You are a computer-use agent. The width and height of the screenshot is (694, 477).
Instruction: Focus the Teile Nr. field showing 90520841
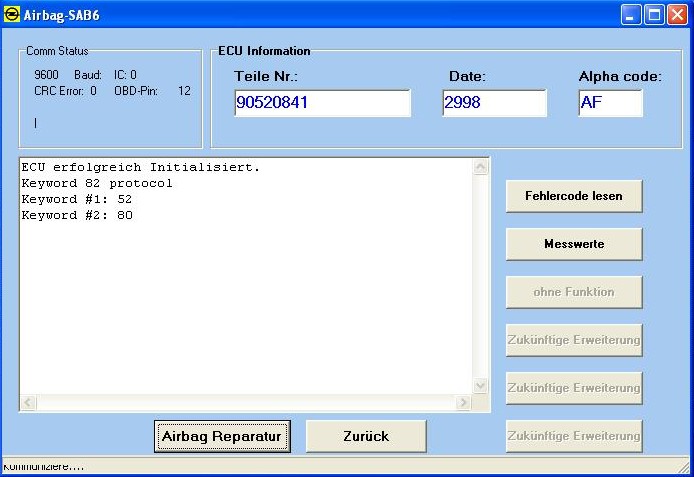(322, 103)
